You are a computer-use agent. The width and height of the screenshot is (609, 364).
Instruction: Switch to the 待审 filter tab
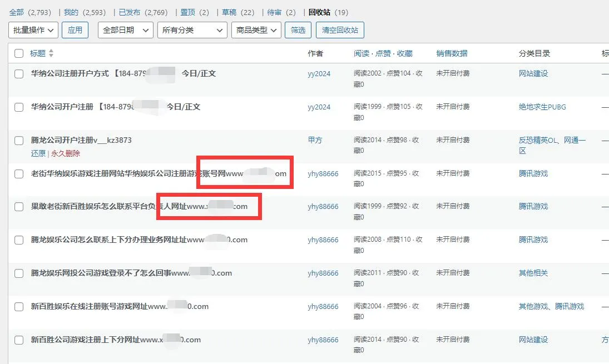point(274,12)
